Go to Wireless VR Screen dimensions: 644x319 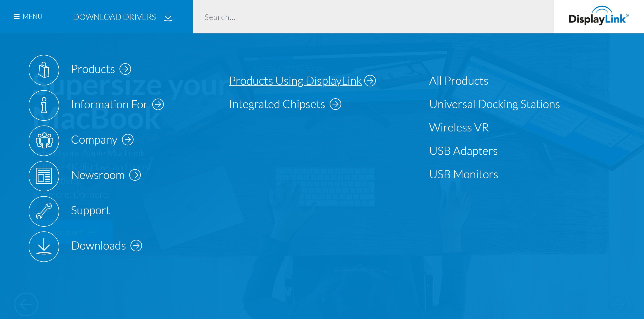459,128
